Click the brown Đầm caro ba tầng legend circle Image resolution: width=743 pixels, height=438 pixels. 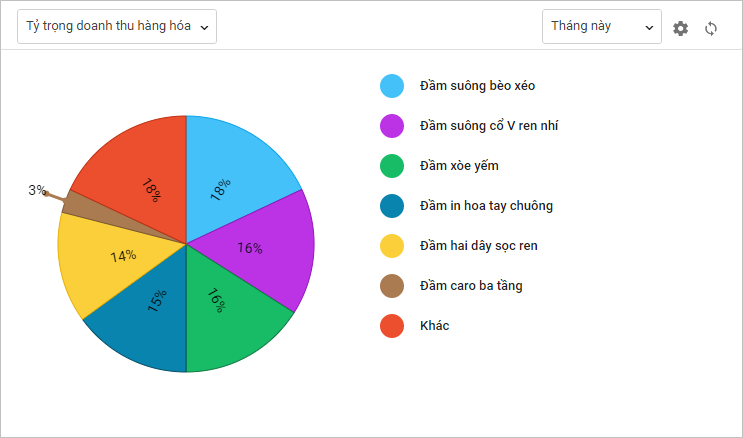click(392, 286)
